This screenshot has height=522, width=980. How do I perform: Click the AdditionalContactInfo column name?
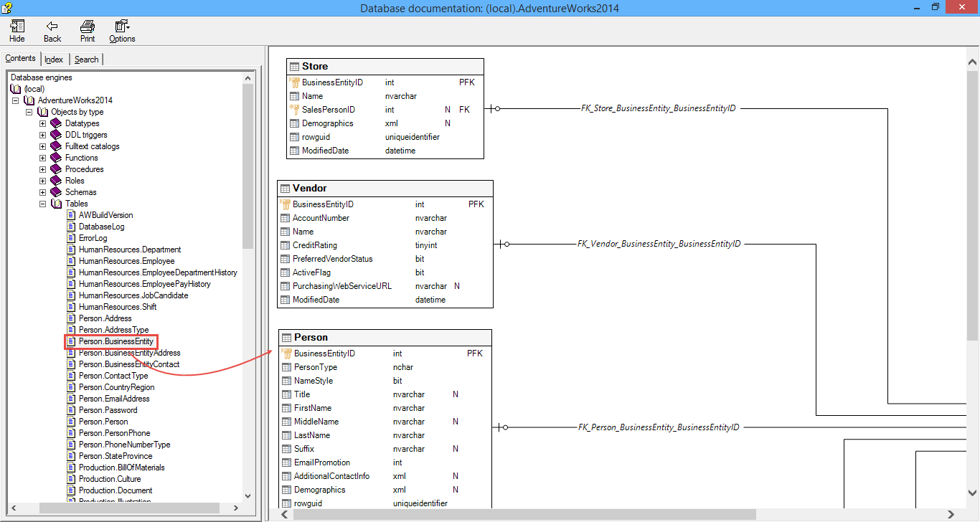331,476
